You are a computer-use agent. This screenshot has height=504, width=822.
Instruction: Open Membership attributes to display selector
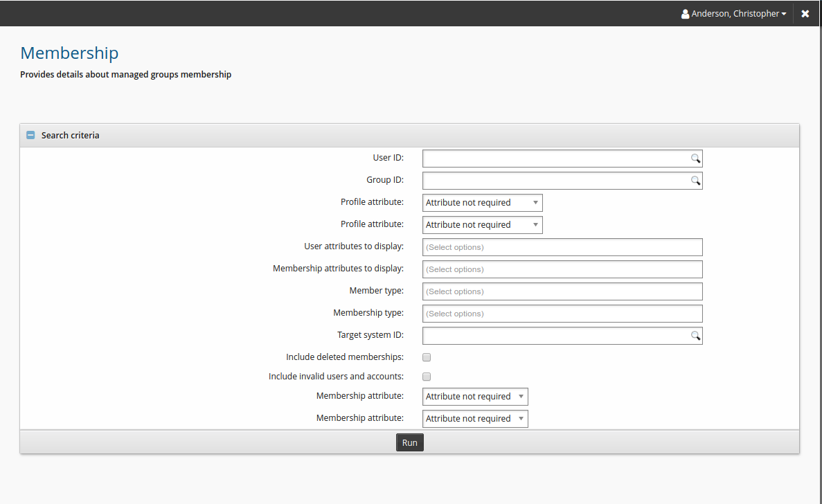tap(562, 269)
